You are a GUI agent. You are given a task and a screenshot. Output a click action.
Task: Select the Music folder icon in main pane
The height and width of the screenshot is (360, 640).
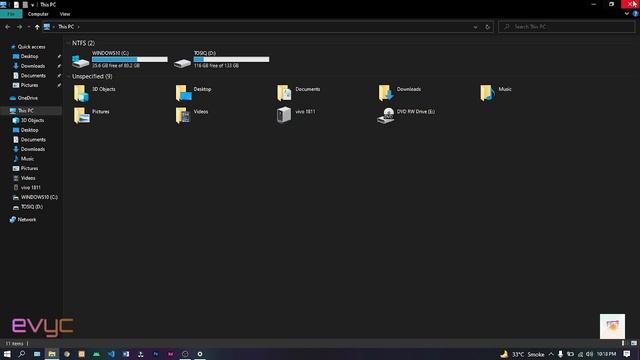[487, 93]
